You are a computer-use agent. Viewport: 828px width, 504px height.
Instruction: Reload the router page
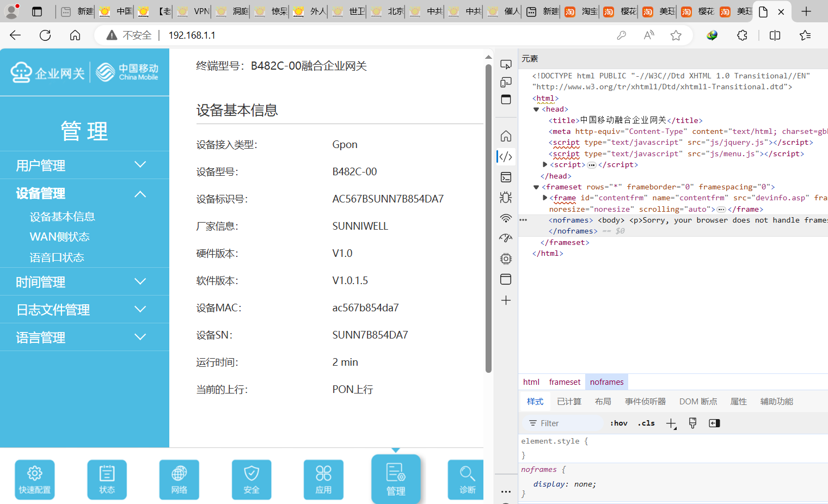[x=45, y=35]
